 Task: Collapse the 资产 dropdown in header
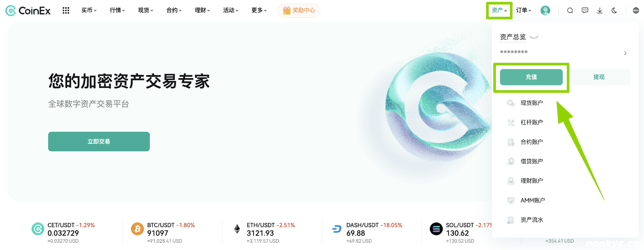click(x=499, y=10)
